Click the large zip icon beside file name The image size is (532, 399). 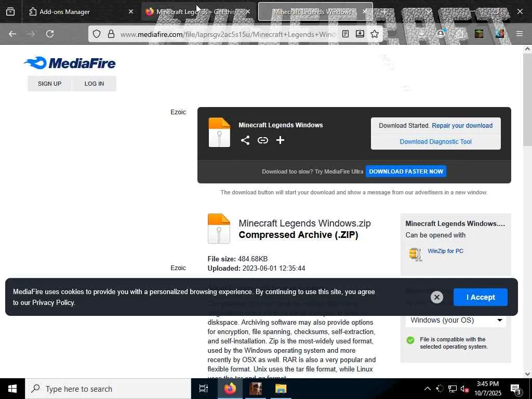[x=219, y=229]
